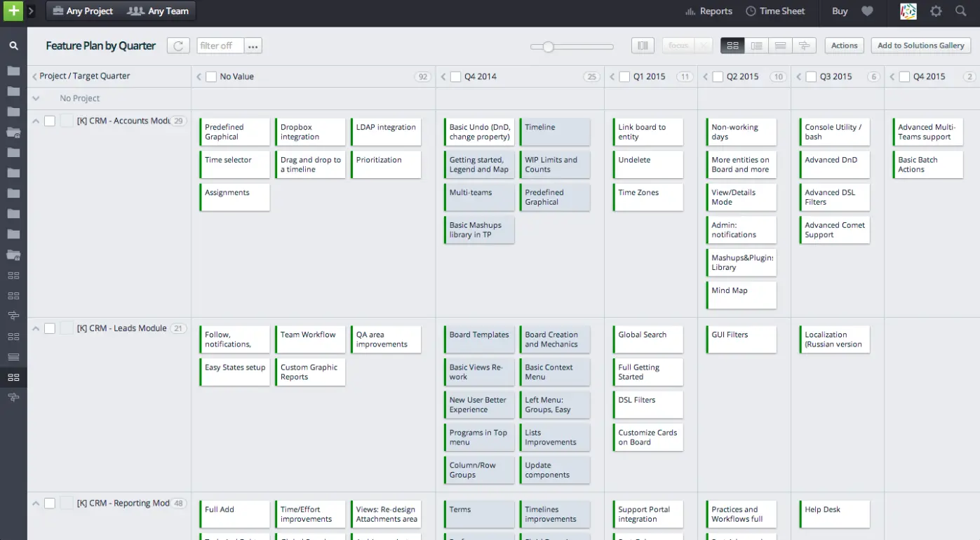Viewport: 980px width, 540px height.
Task: Collapse the Q2 2015 column
Action: (x=705, y=77)
